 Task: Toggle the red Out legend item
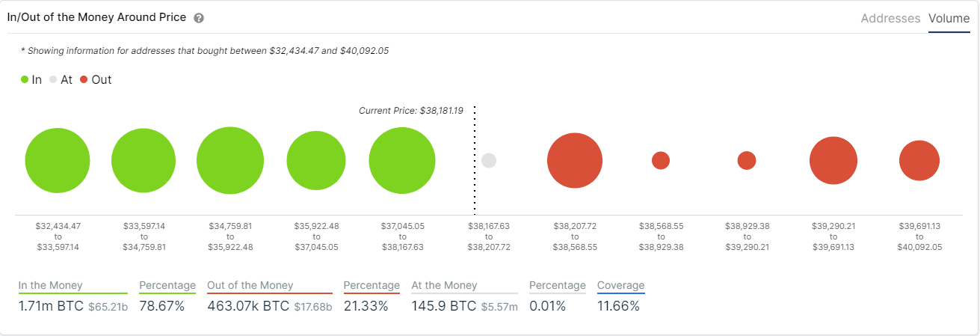(96, 79)
